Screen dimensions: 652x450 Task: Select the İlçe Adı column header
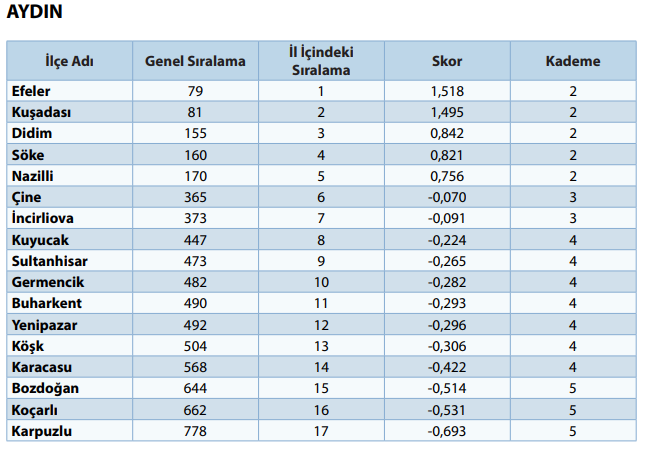coord(69,61)
